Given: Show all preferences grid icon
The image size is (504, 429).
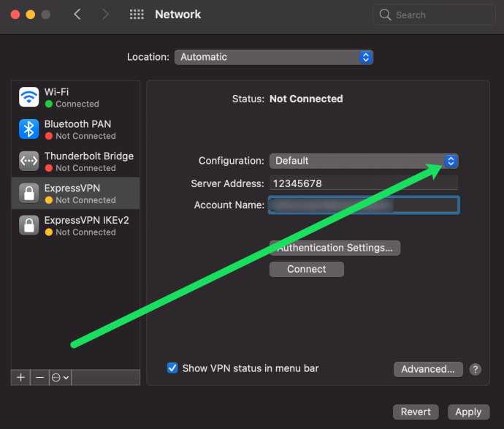Looking at the screenshot, I should 137,15.
